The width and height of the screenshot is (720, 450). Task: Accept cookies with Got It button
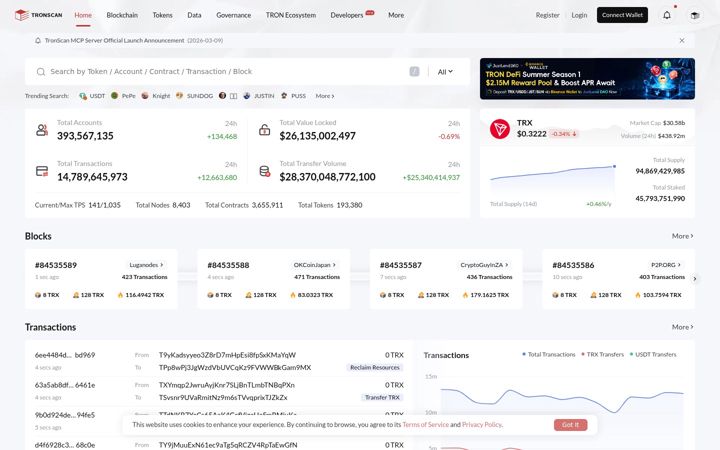570,425
